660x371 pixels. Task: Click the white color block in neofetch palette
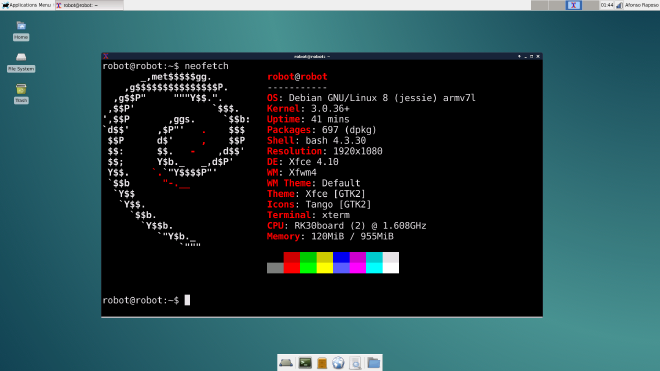point(391,262)
